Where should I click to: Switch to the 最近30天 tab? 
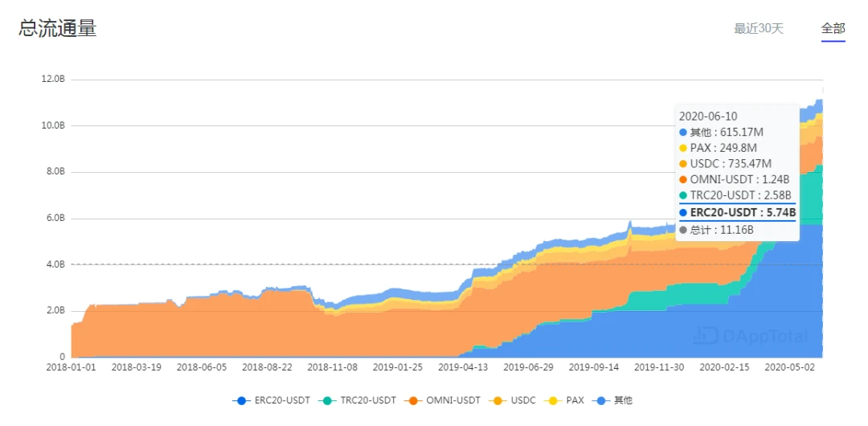tap(759, 29)
